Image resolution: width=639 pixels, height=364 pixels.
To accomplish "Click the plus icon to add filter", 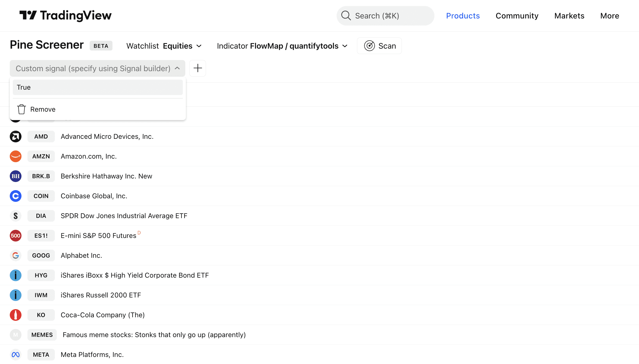I will (x=198, y=68).
